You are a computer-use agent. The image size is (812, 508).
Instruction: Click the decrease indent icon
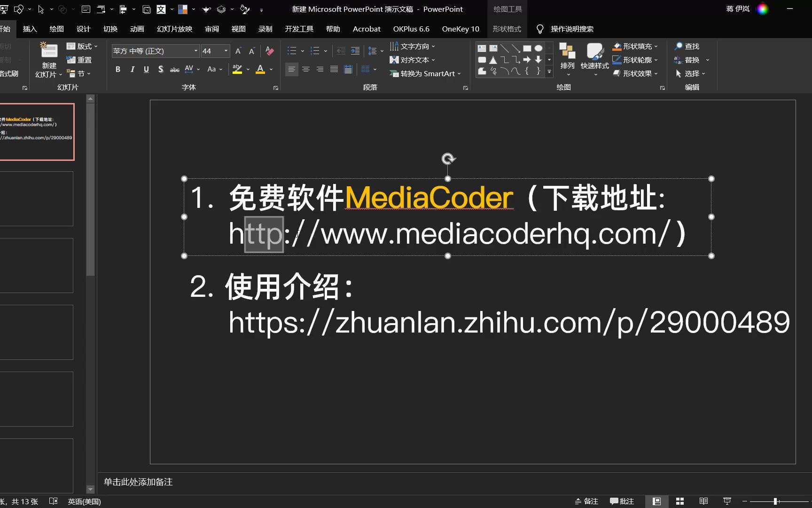(341, 51)
